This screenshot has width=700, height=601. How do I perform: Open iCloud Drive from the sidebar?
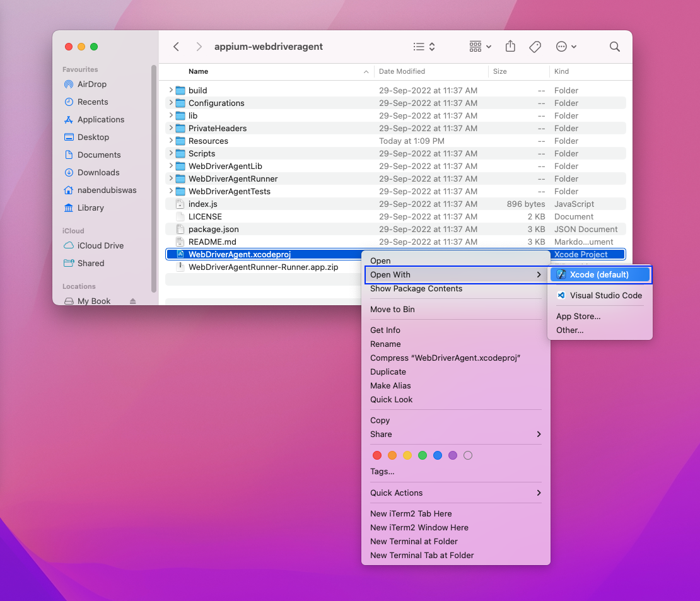click(100, 245)
